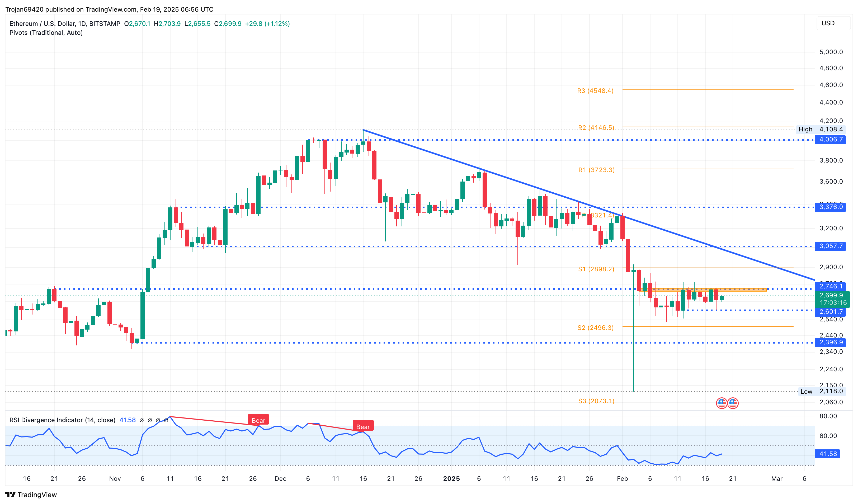This screenshot has height=504, width=858.
Task: Click the High 4,108.4 label
Action: (821, 129)
